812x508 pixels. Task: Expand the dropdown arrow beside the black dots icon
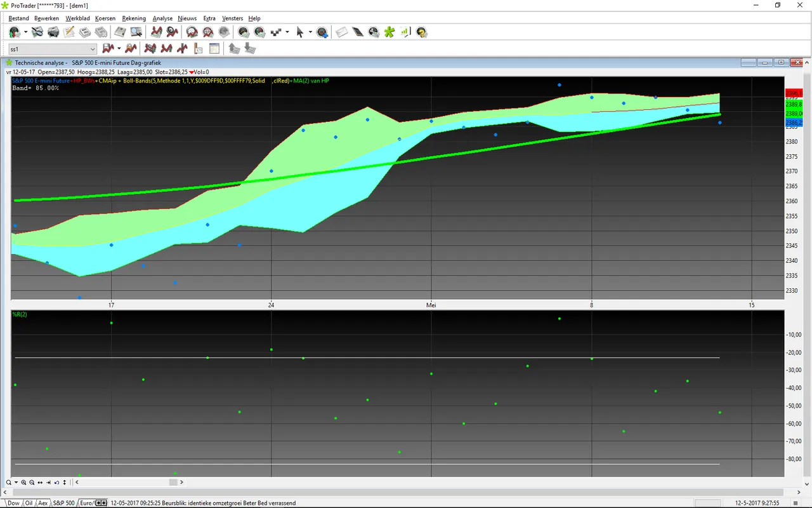click(x=287, y=32)
